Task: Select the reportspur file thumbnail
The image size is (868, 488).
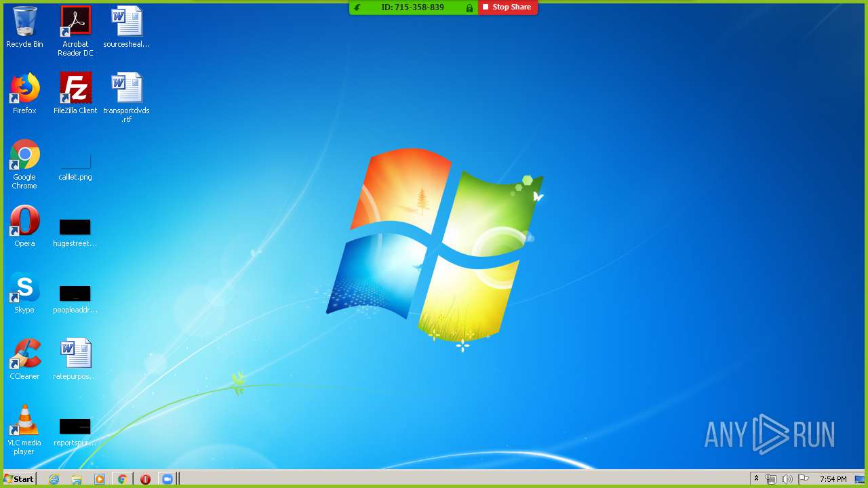Action: (x=75, y=432)
